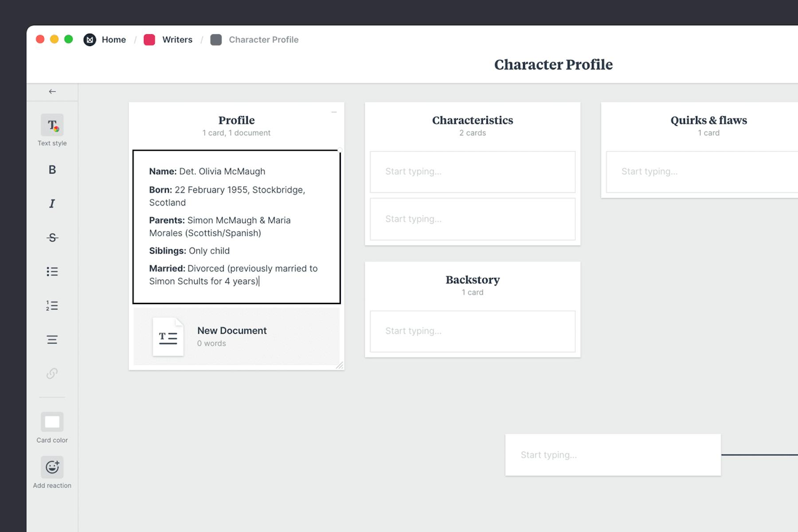Click the app logo beside Home breadcrumb
Image resolution: width=798 pixels, height=532 pixels.
coord(90,39)
